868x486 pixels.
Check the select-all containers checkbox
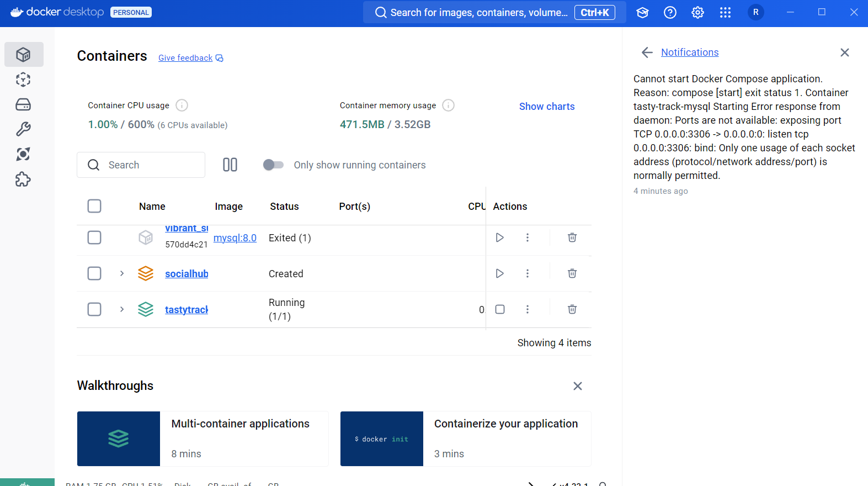[x=94, y=206]
